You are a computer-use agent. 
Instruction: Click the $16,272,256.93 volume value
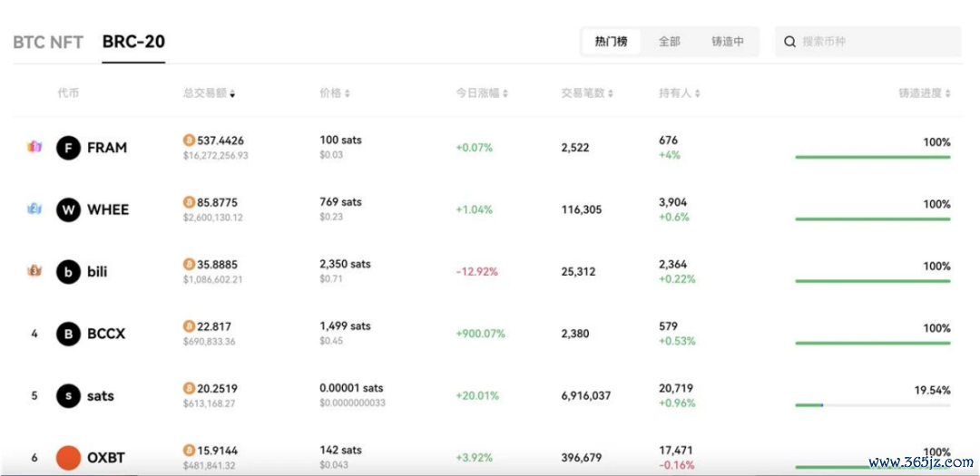tap(215, 155)
